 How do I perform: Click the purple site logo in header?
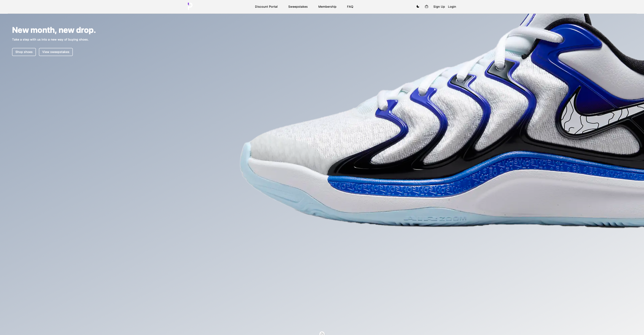[190, 6]
